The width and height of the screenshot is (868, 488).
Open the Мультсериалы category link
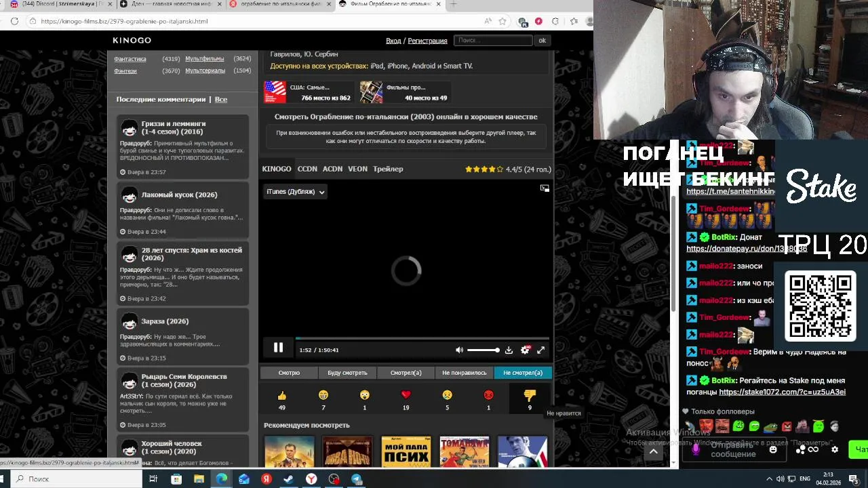(x=205, y=70)
